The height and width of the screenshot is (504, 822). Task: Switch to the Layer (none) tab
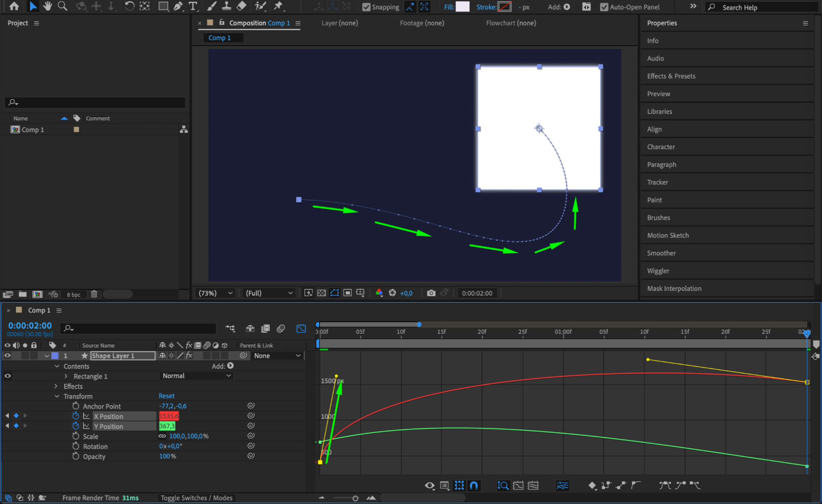click(339, 23)
